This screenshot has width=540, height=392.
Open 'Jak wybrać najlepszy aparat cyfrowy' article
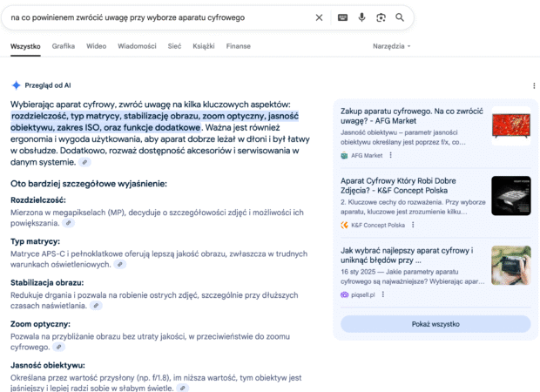click(x=407, y=255)
